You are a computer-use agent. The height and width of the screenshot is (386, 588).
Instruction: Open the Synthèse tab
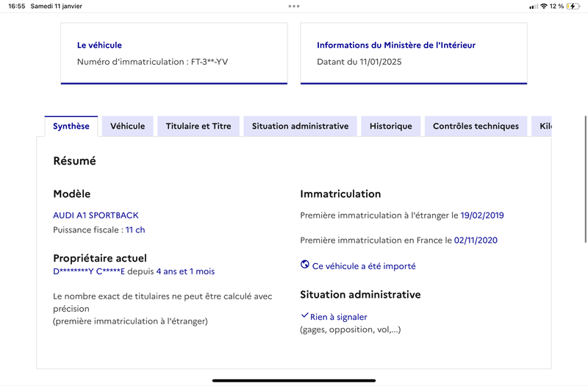pos(71,126)
